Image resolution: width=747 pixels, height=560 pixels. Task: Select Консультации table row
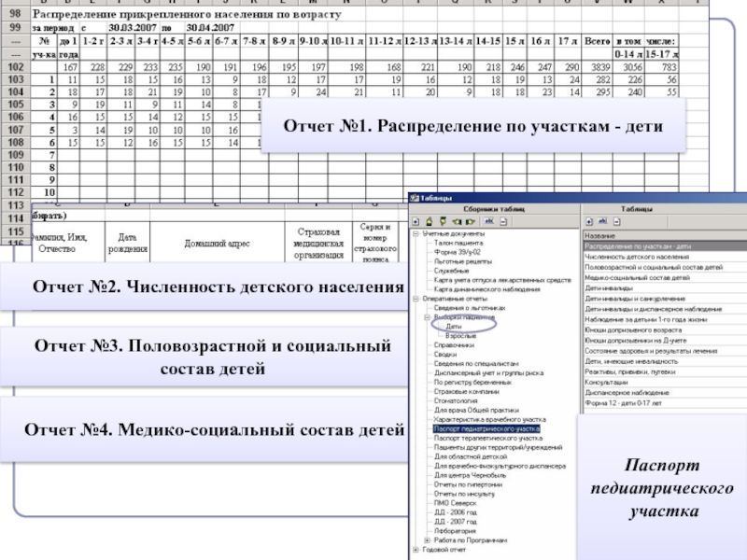pos(665,383)
